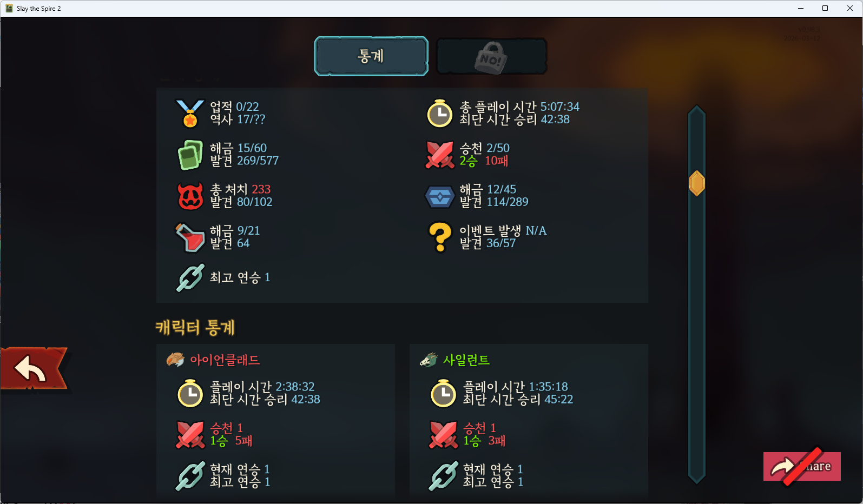Select the locked NO! tab

point(491,56)
